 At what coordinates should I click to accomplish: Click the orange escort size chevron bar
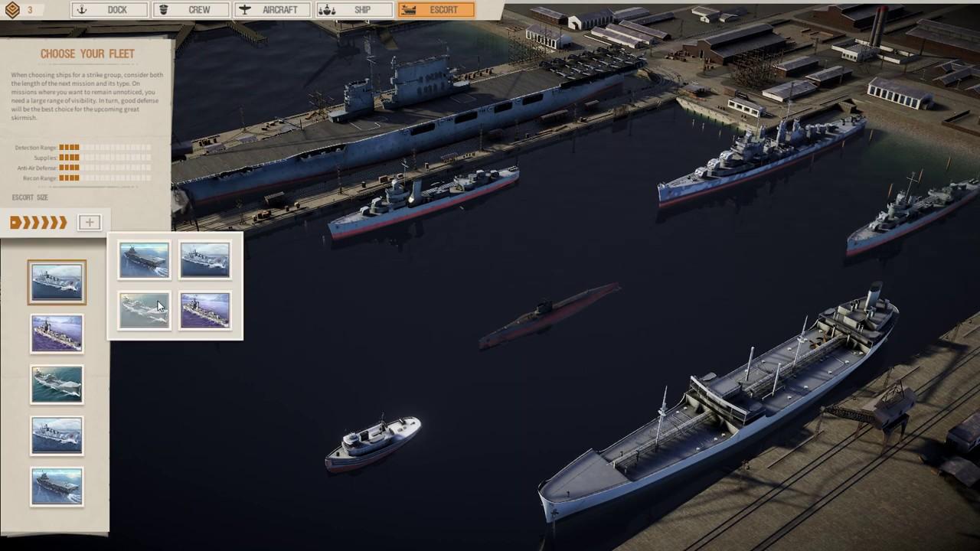38,223
